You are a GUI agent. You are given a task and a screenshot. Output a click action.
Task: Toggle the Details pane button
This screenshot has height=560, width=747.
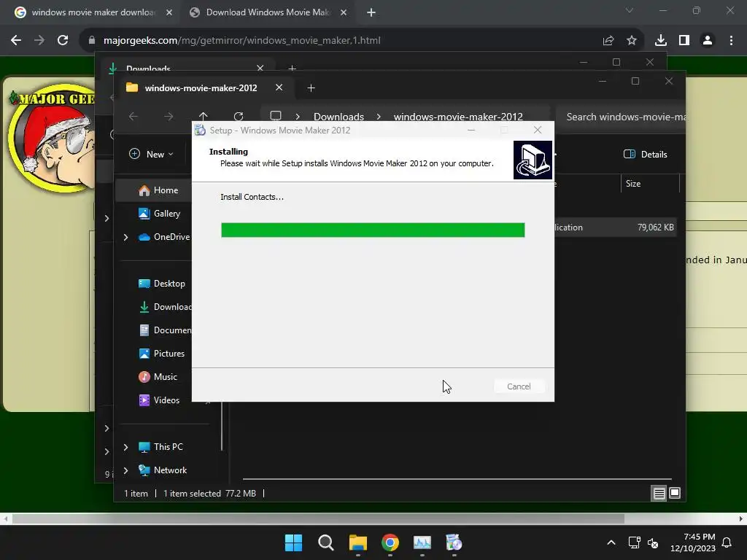[x=645, y=155]
